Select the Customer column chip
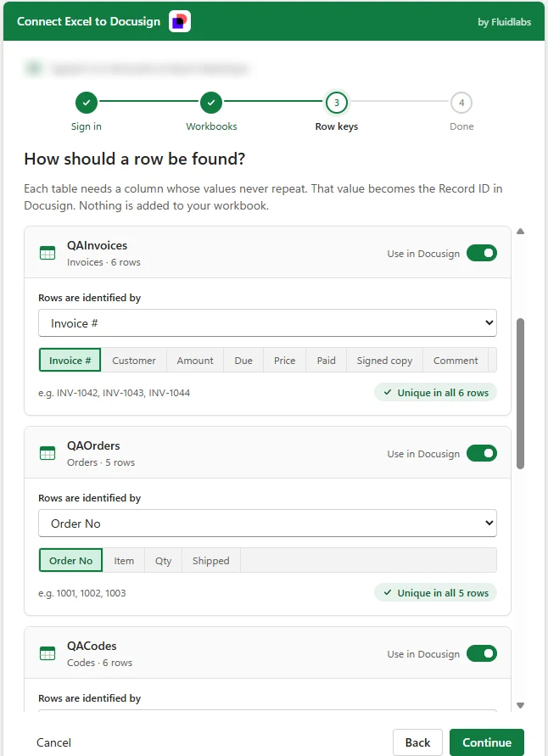Viewport: 548px width, 756px height. point(134,360)
